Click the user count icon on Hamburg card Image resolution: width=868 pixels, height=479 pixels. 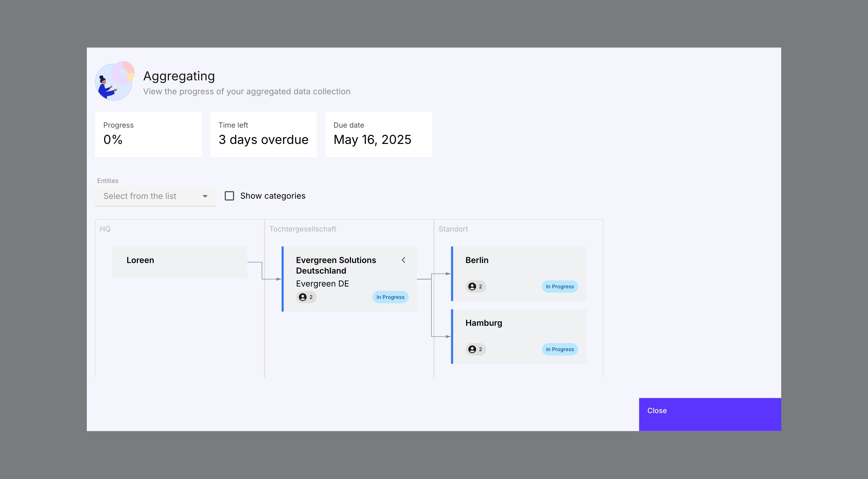point(472,349)
